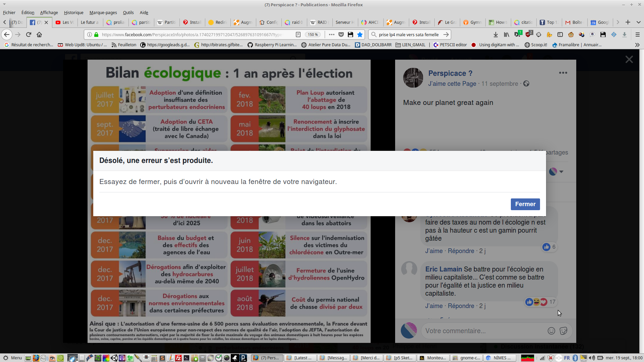
Task: Click the Fermer button in error dialog
Action: click(x=525, y=204)
